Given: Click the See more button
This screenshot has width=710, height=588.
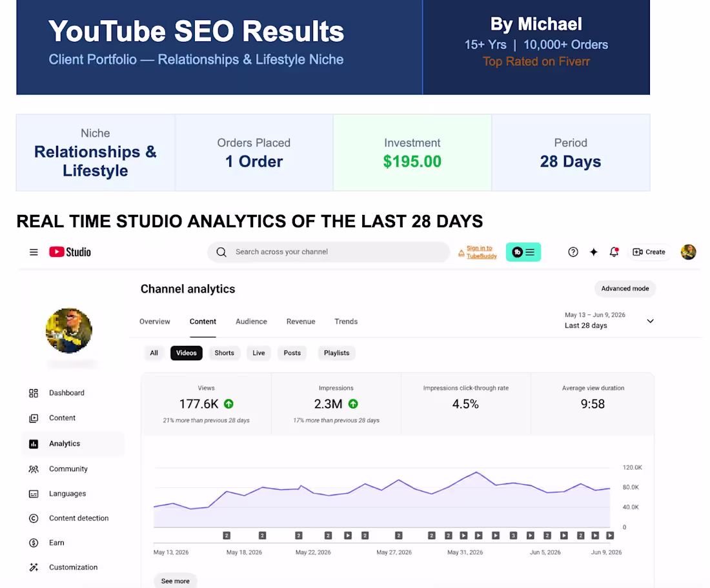Looking at the screenshot, I should pyautogui.click(x=175, y=581).
